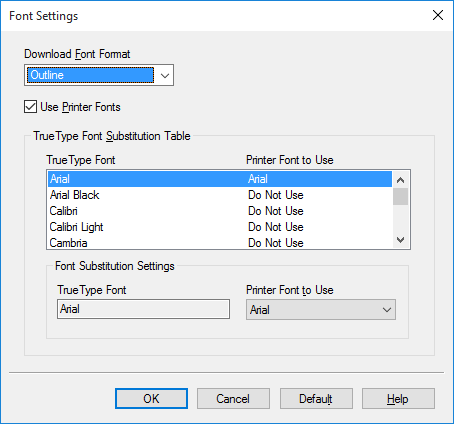
Task: Select Outline in Download Font Format box
Action: coord(90,75)
